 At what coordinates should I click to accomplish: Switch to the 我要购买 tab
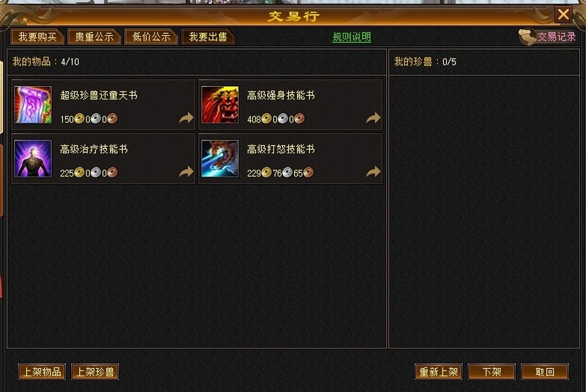pyautogui.click(x=37, y=37)
